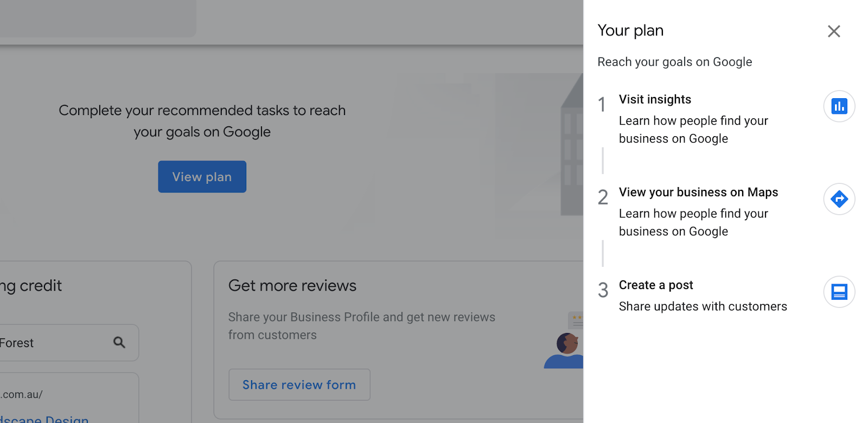Click step number 1 in the plan
868x423 pixels.
(602, 104)
